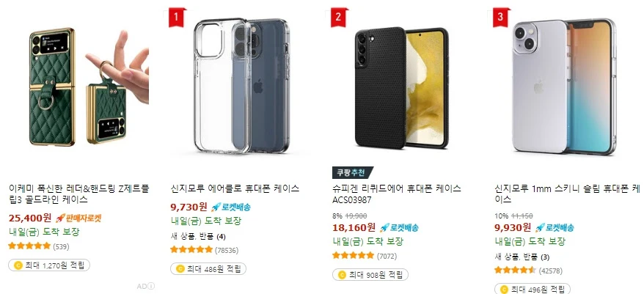Click the 로켓배송 badge next to 9,730원
The width and height of the screenshot is (644, 294).
click(x=231, y=207)
